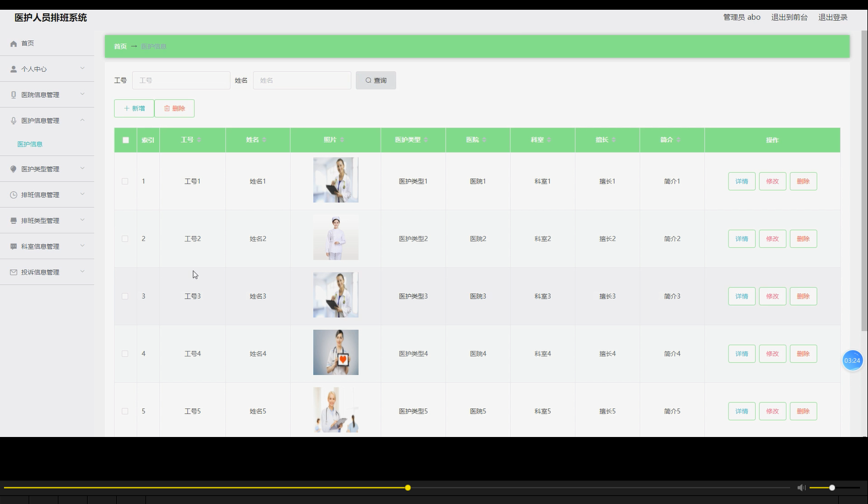Expand the 医院信息管理 menu chevron
This screenshot has width=868, height=504.
[x=82, y=94]
